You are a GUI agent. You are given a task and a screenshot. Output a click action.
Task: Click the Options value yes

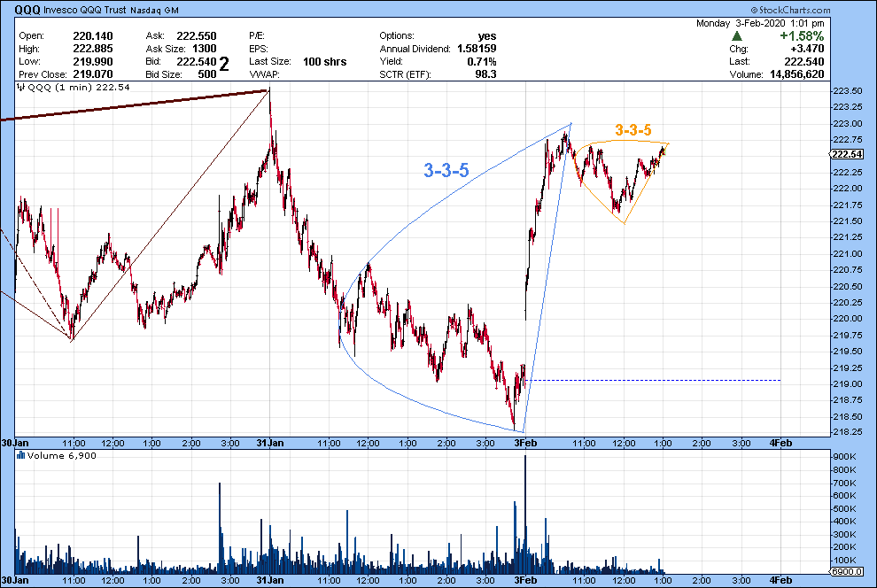click(x=487, y=35)
